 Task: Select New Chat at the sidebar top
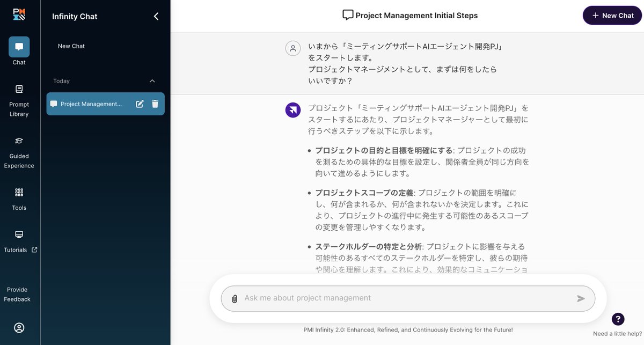tap(71, 46)
